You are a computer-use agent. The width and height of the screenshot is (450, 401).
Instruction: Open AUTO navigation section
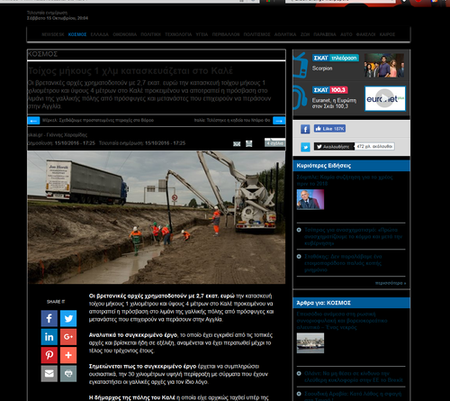346,34
